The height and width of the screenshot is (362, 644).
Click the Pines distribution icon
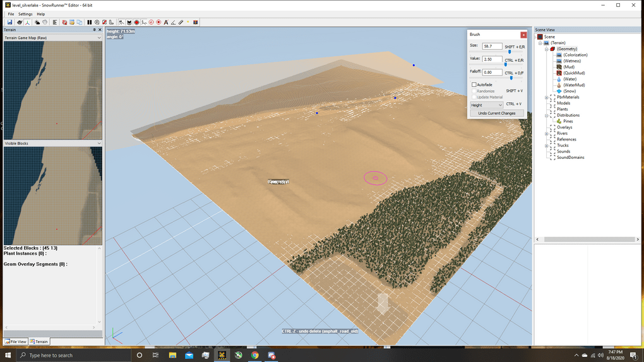click(559, 121)
